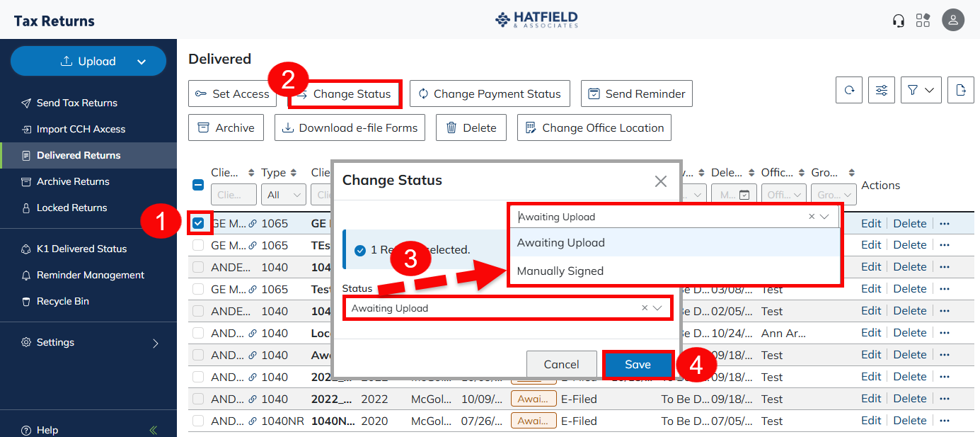
Task: Open the user profile avatar
Action: pos(953,20)
